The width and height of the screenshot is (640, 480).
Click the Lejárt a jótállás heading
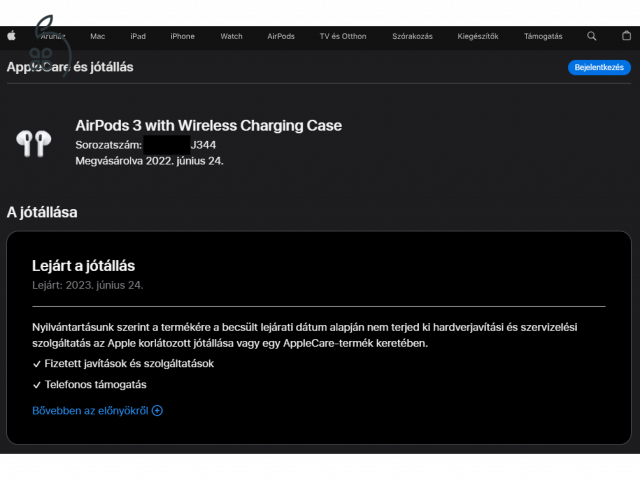(84, 266)
